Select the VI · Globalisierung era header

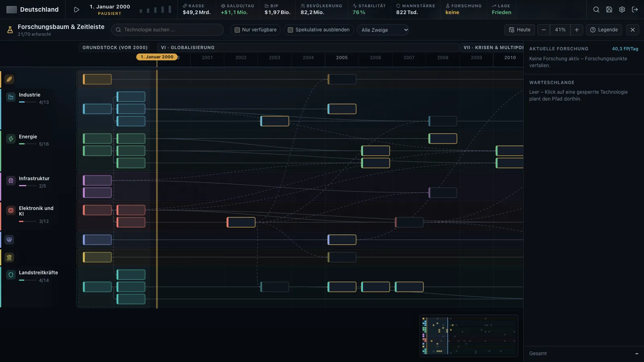[308, 47]
